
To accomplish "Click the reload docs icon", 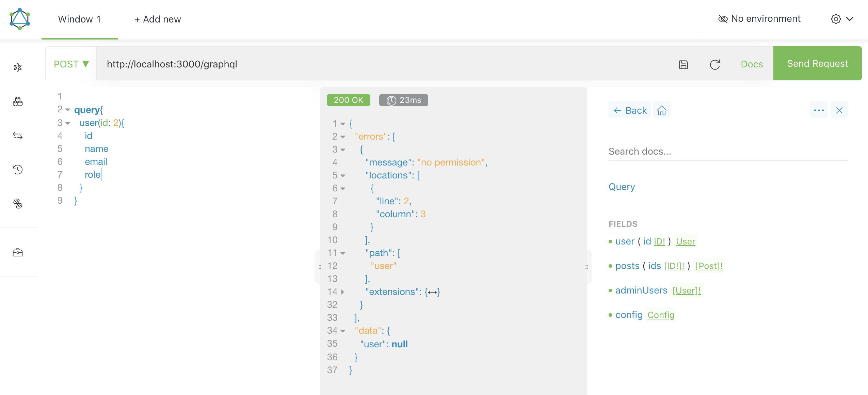I will [715, 64].
